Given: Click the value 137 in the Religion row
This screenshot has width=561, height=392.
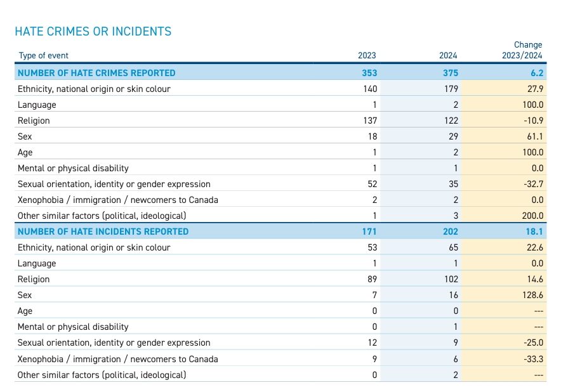Looking at the screenshot, I should 371,121.
